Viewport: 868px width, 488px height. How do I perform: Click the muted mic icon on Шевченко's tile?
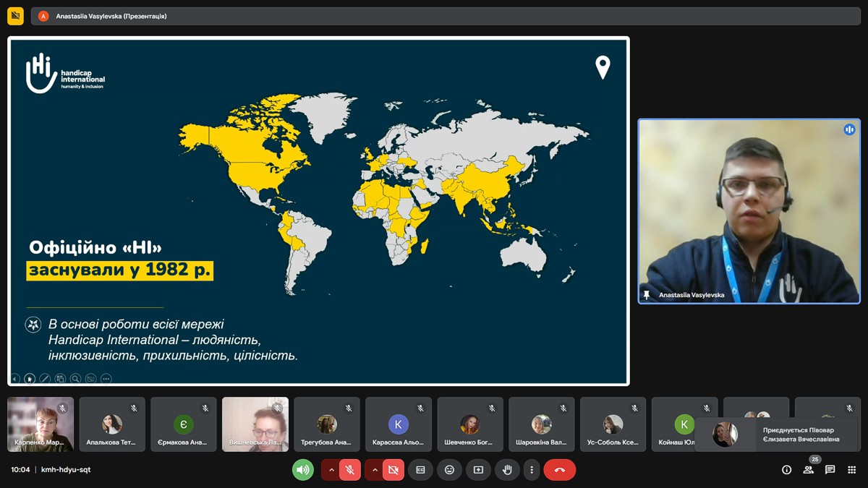coord(492,408)
